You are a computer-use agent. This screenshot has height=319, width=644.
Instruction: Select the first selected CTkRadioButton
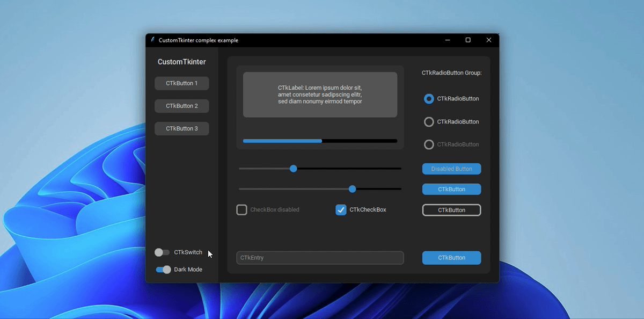tap(429, 99)
